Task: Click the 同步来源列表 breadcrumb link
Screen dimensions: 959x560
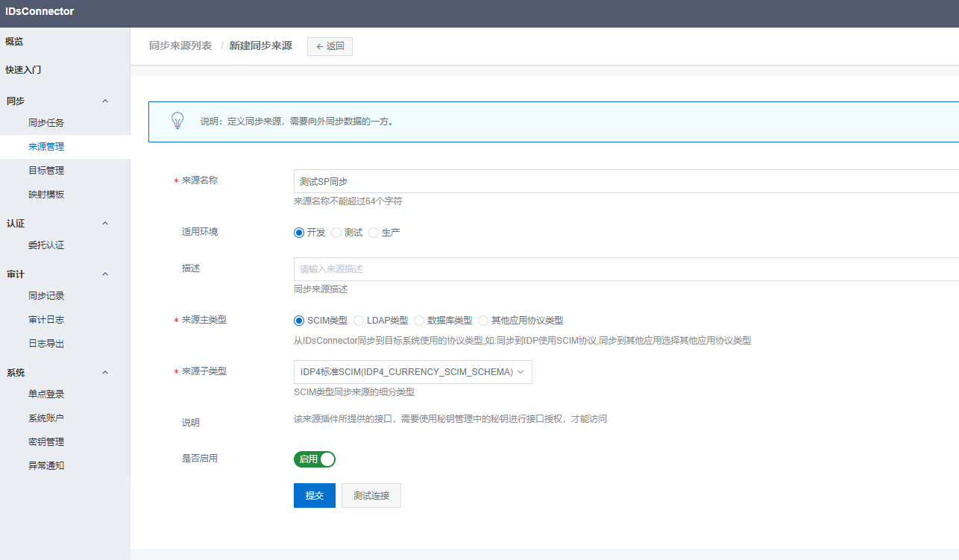Action: [180, 46]
